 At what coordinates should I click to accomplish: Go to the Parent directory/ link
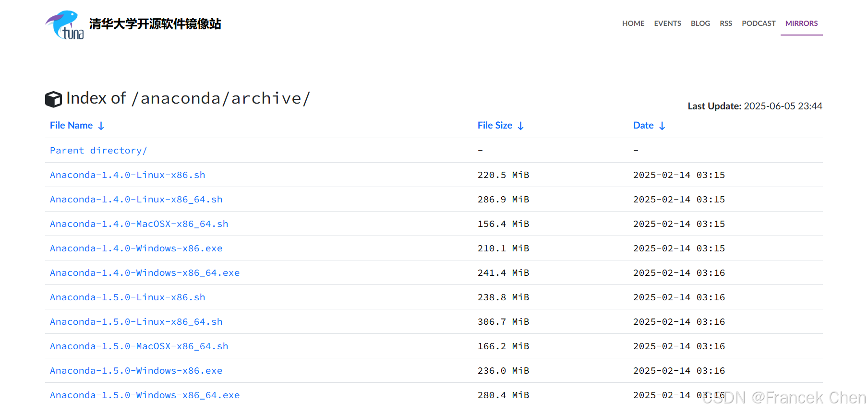98,151
